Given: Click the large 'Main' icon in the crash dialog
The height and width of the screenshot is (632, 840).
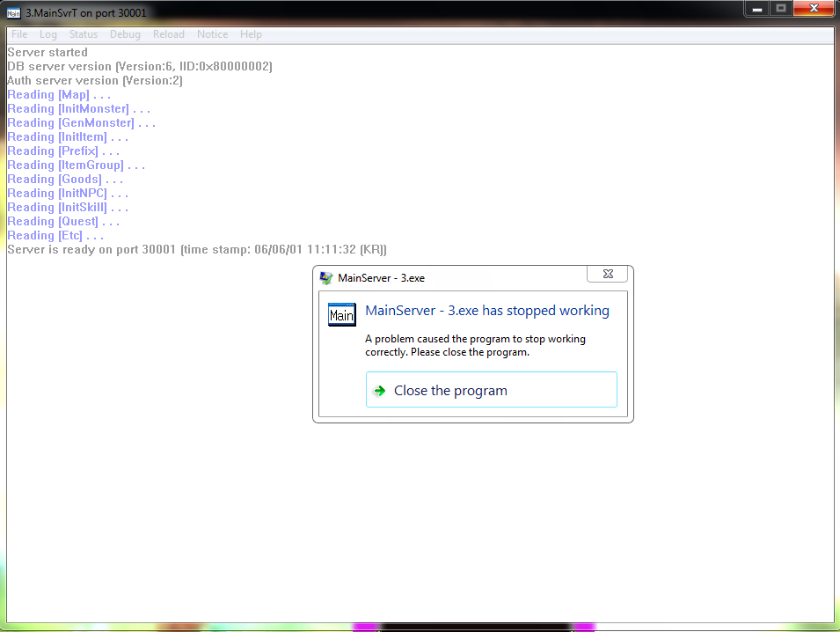Looking at the screenshot, I should pos(341,315).
